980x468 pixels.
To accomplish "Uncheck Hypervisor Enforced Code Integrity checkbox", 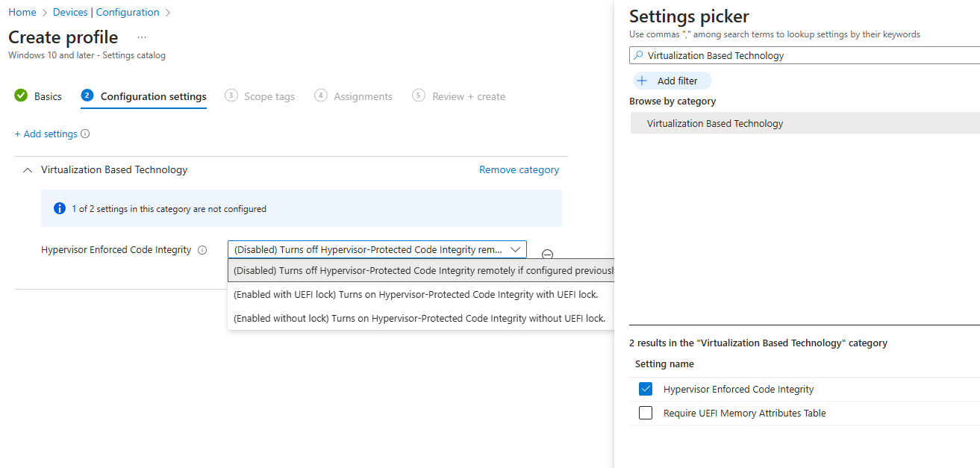I will 646,389.
